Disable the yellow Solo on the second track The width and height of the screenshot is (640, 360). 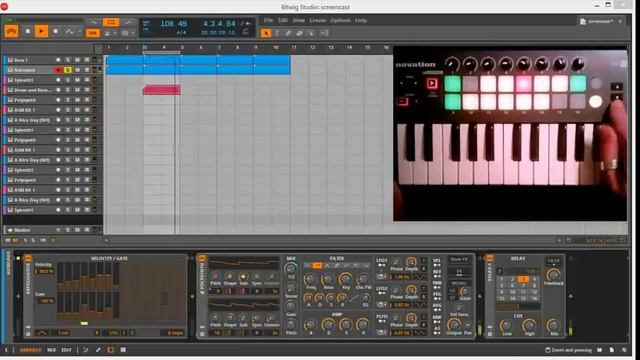[x=68, y=70]
